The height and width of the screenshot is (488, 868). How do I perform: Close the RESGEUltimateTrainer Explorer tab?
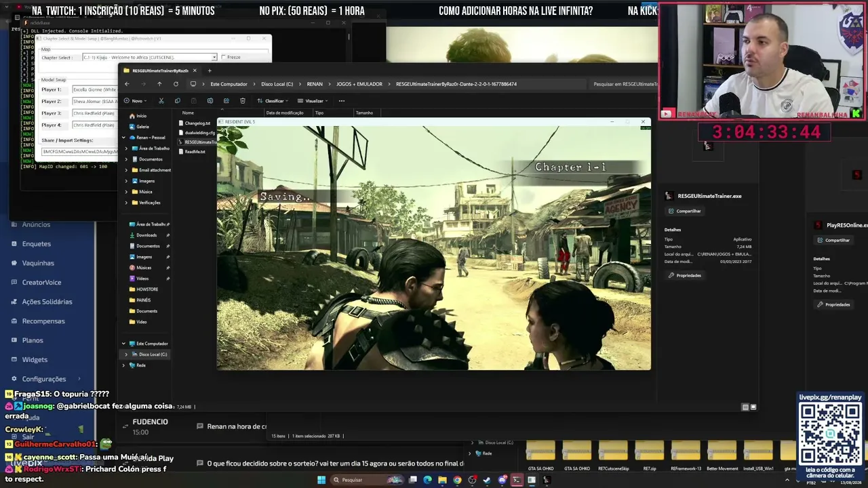click(195, 70)
